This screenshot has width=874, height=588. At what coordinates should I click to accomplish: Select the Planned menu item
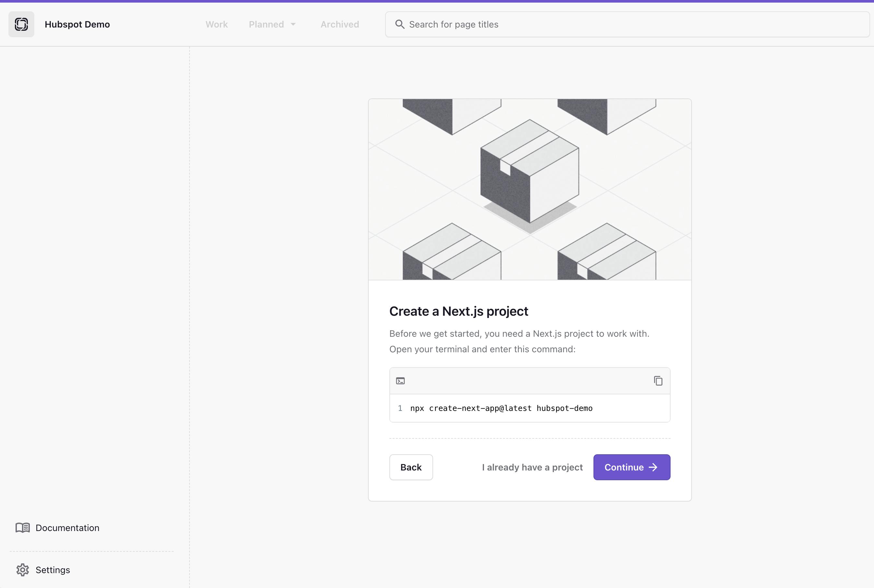[266, 24]
